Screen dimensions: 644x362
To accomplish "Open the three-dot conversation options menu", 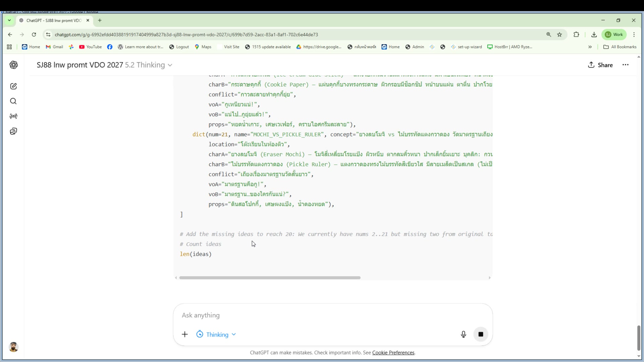I will (x=626, y=65).
